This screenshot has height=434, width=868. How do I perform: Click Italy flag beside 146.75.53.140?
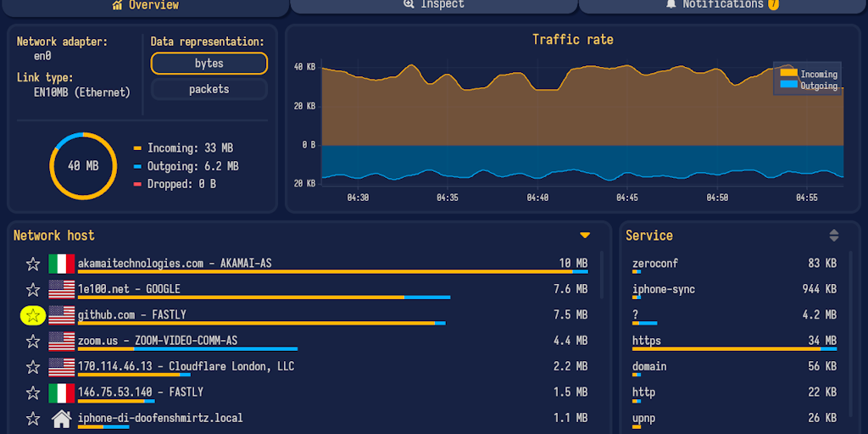61,393
